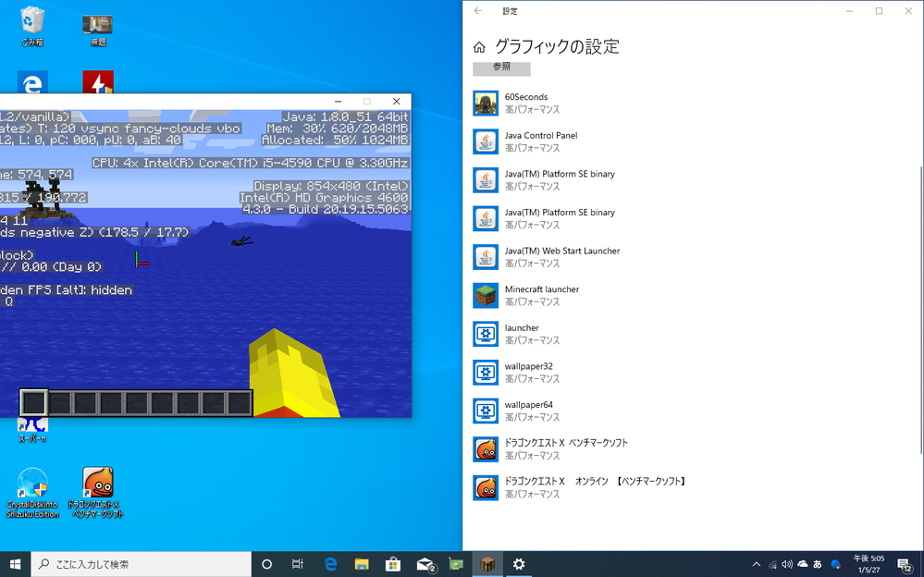Go to Settings home via house icon
The height and width of the screenshot is (577, 924).
tap(480, 47)
